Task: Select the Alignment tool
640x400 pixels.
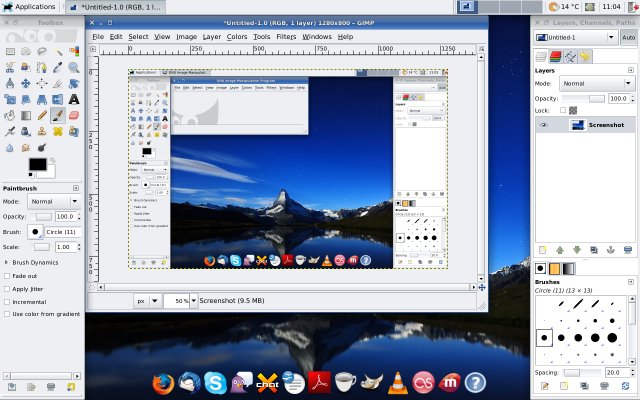Action: (42, 83)
